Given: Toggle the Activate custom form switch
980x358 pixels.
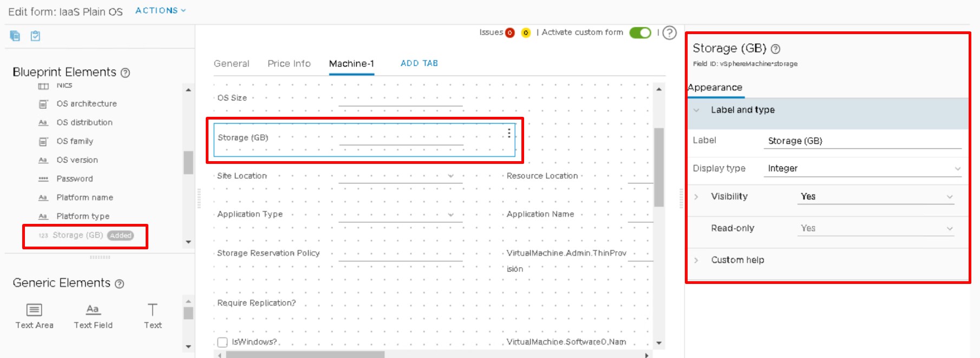Looking at the screenshot, I should click(640, 33).
